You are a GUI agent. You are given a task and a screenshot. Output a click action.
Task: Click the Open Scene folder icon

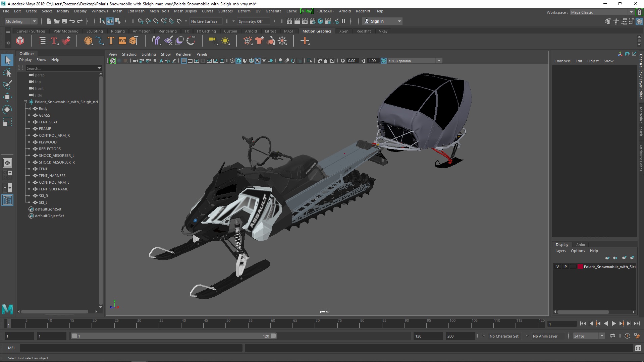tap(57, 21)
